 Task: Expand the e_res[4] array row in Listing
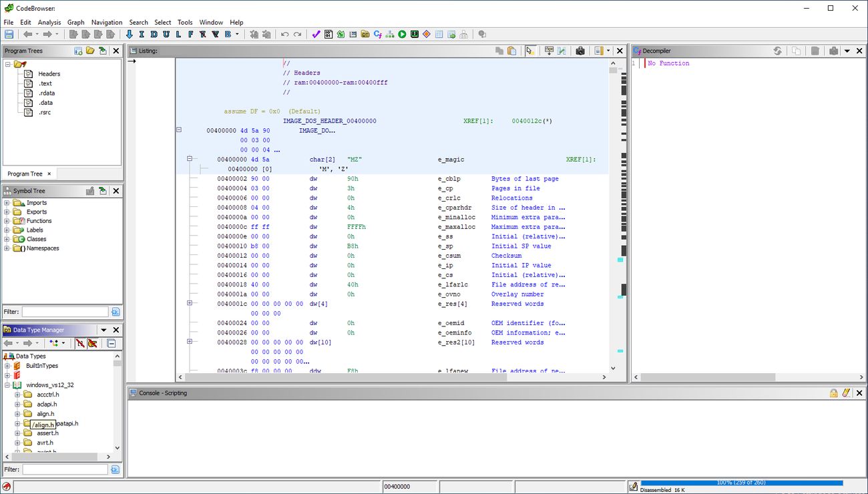(x=190, y=303)
